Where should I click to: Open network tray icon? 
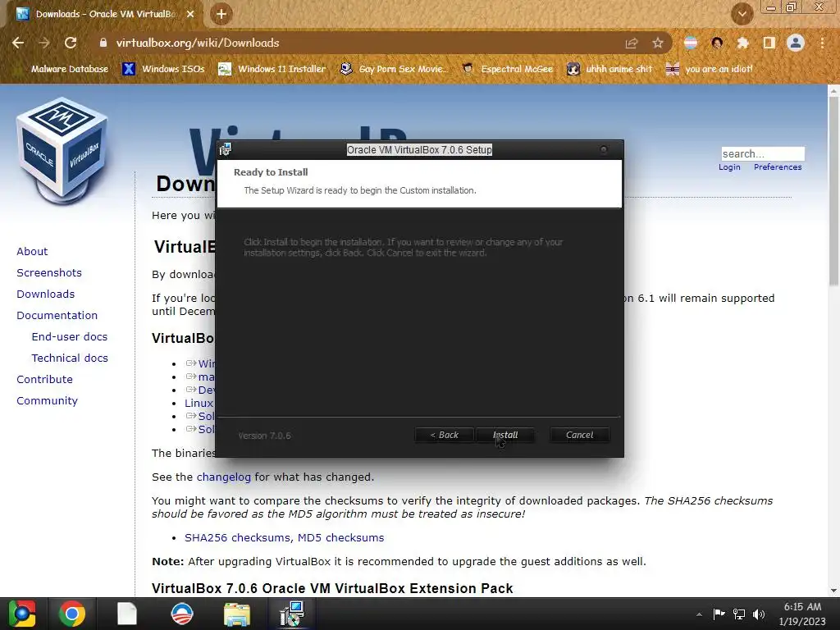(739, 614)
